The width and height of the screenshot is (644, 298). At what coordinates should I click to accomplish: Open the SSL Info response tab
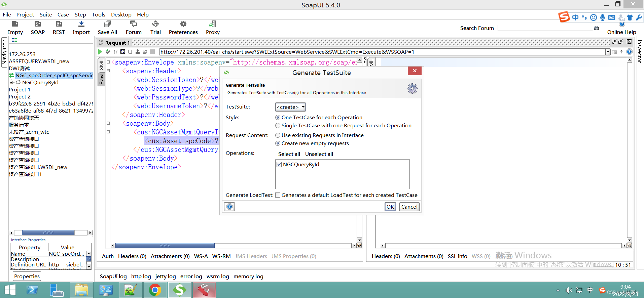(x=457, y=256)
